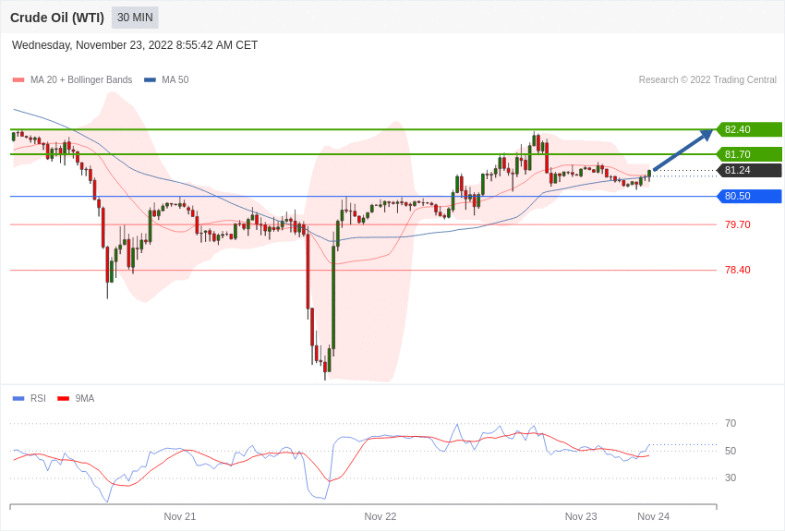Click the RSI 30 level label
This screenshot has height=532, width=785.
pos(731,478)
